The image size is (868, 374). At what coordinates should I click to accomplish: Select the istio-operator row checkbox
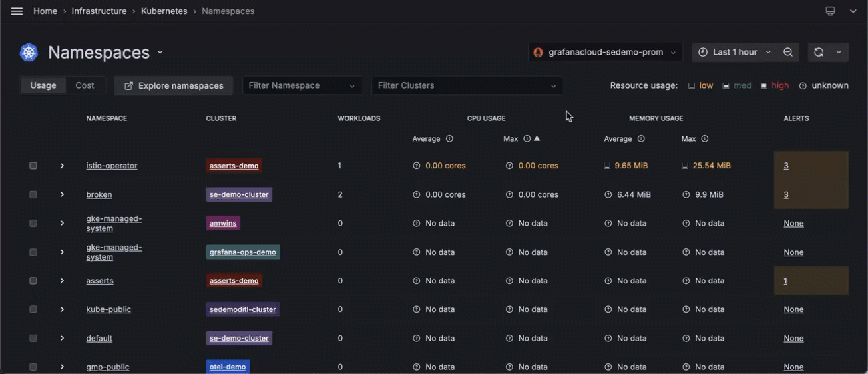point(33,166)
